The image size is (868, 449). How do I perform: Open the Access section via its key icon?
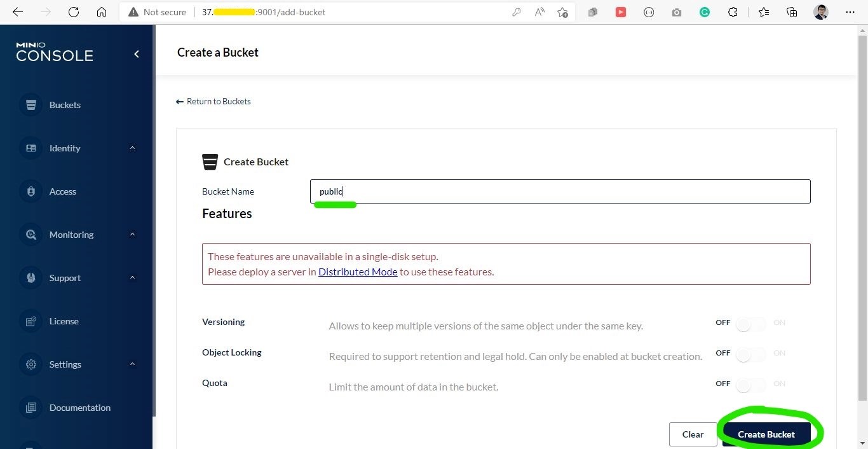[31, 191]
